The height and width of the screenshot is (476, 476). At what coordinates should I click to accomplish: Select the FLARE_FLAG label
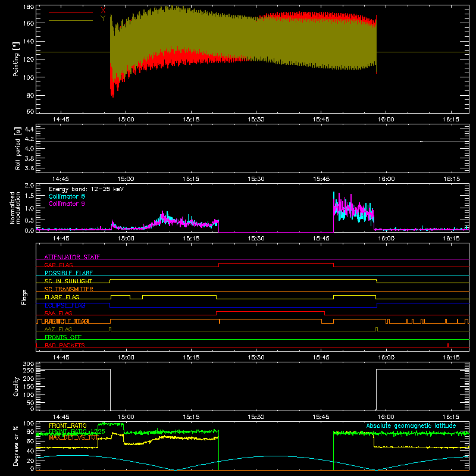(x=62, y=297)
